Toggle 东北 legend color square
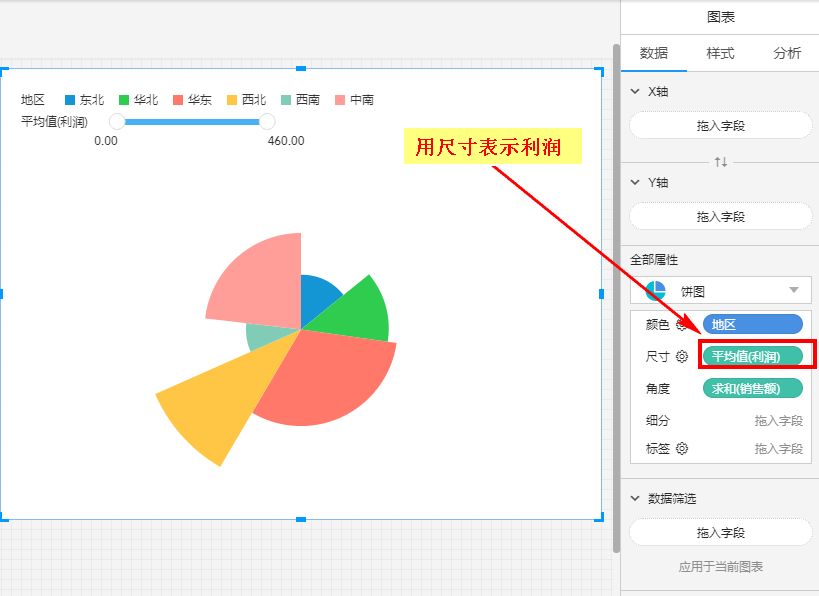This screenshot has width=819, height=596. coord(70,100)
